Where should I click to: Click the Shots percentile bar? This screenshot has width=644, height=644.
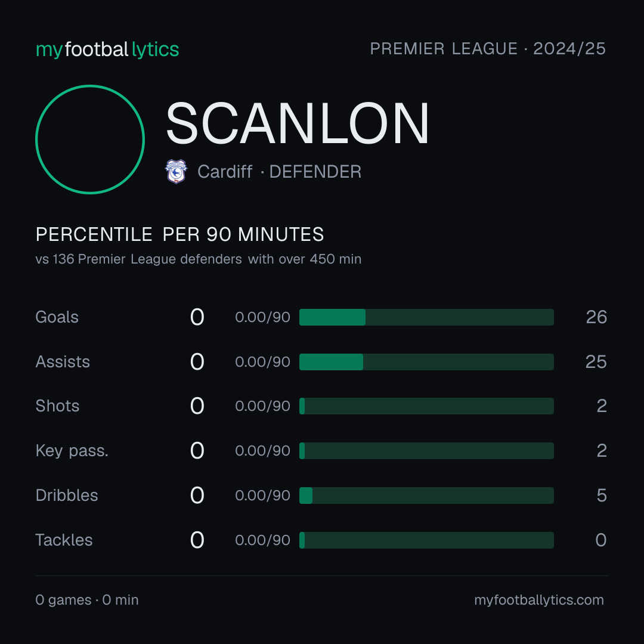pos(426,406)
